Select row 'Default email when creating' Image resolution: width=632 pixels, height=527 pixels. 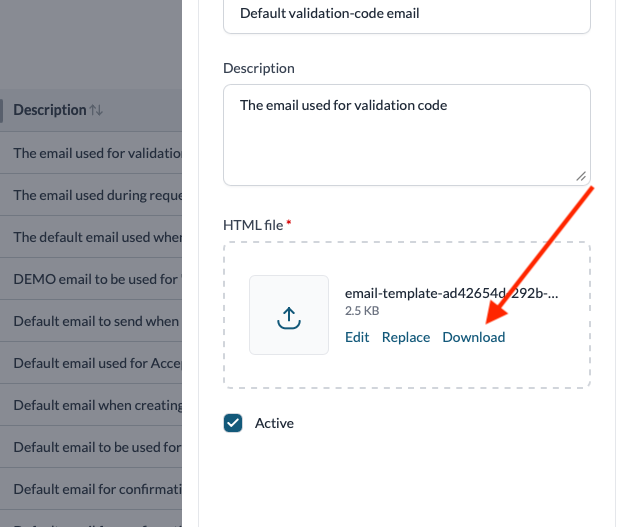(x=91, y=405)
